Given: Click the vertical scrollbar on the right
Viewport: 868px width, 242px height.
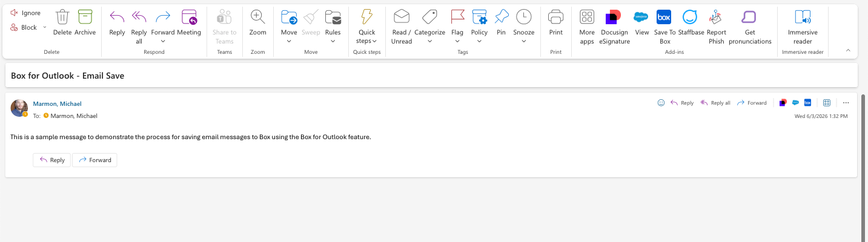Looking at the screenshot, I should (864, 168).
